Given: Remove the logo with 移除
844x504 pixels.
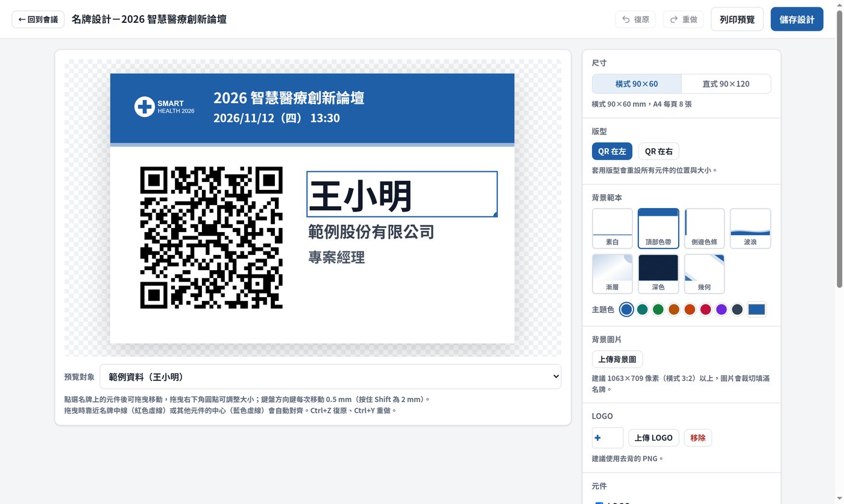Looking at the screenshot, I should pyautogui.click(x=698, y=438).
